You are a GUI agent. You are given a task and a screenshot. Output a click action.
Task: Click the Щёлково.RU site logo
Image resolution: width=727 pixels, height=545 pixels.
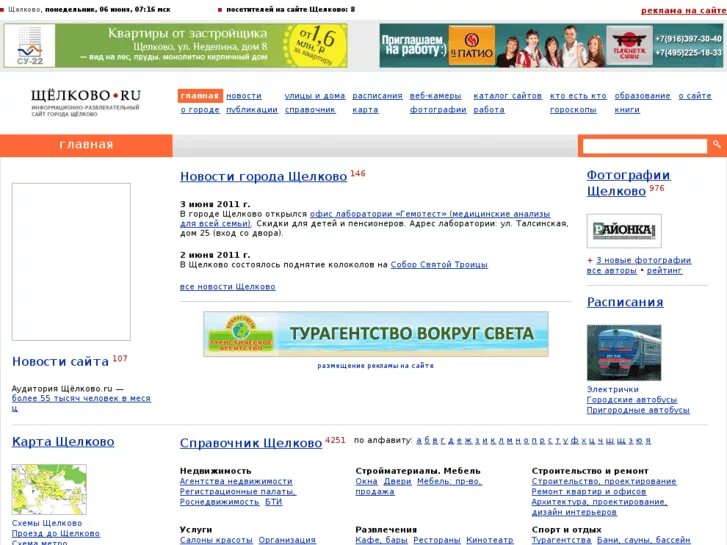click(x=86, y=103)
